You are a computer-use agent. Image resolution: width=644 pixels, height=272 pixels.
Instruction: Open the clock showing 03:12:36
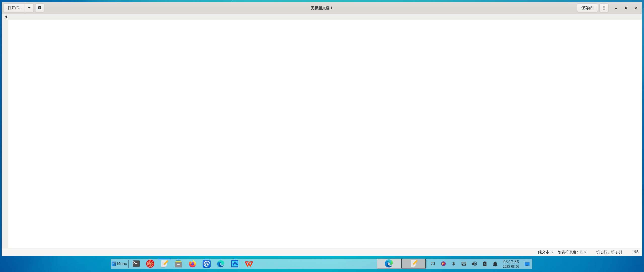(x=511, y=264)
